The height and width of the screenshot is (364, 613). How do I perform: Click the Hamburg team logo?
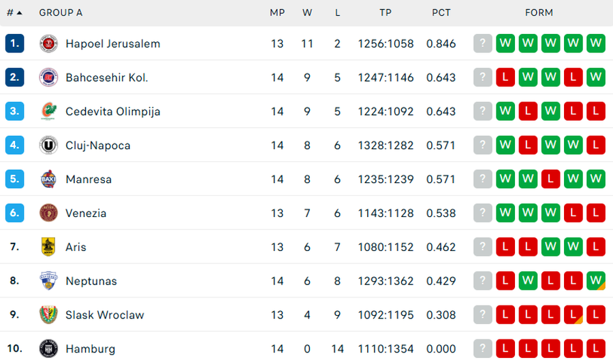click(48, 349)
